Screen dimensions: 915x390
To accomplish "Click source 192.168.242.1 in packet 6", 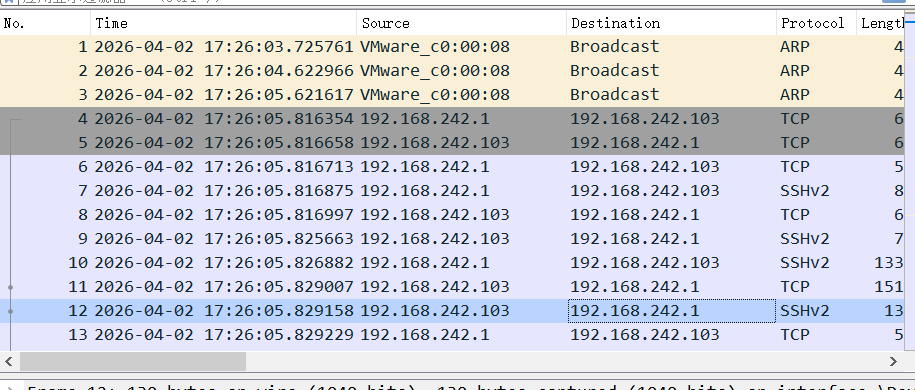I will click(424, 167).
